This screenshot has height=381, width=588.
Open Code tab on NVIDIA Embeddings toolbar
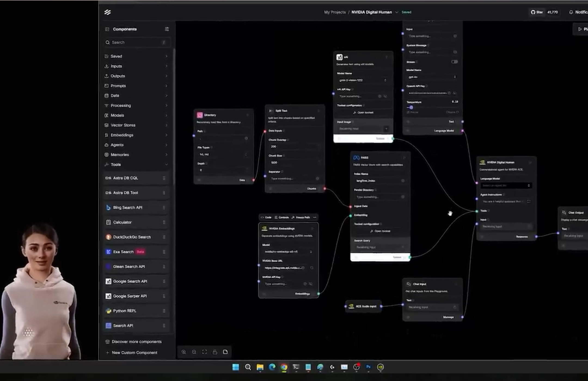point(266,217)
